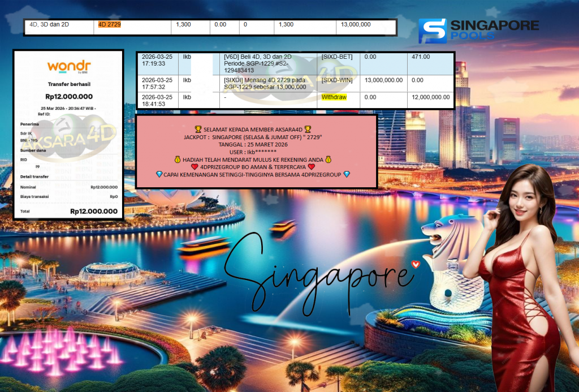Expand the Detail transfer section on the receipt
The image size is (579, 392).
click(35, 177)
